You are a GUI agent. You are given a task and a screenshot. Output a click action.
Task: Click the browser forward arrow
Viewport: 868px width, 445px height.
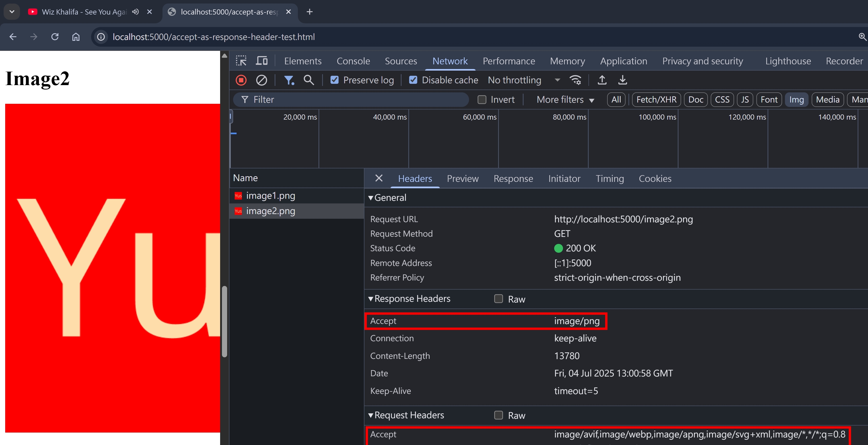pos(33,37)
